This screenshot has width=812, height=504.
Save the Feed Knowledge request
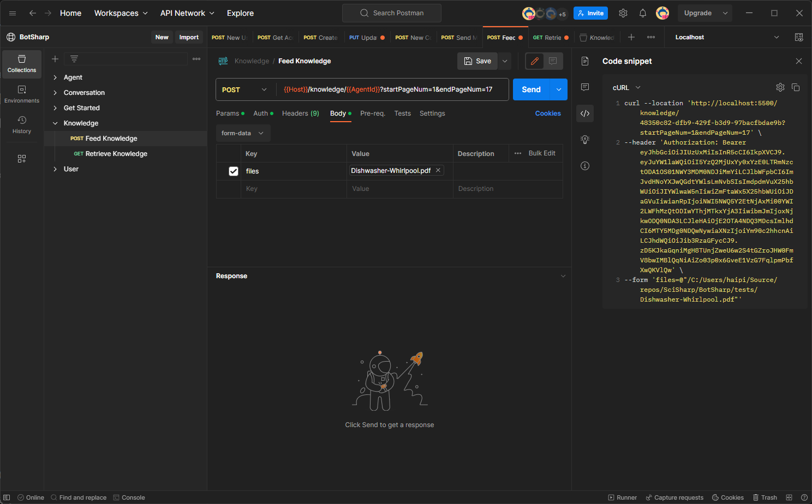(477, 61)
